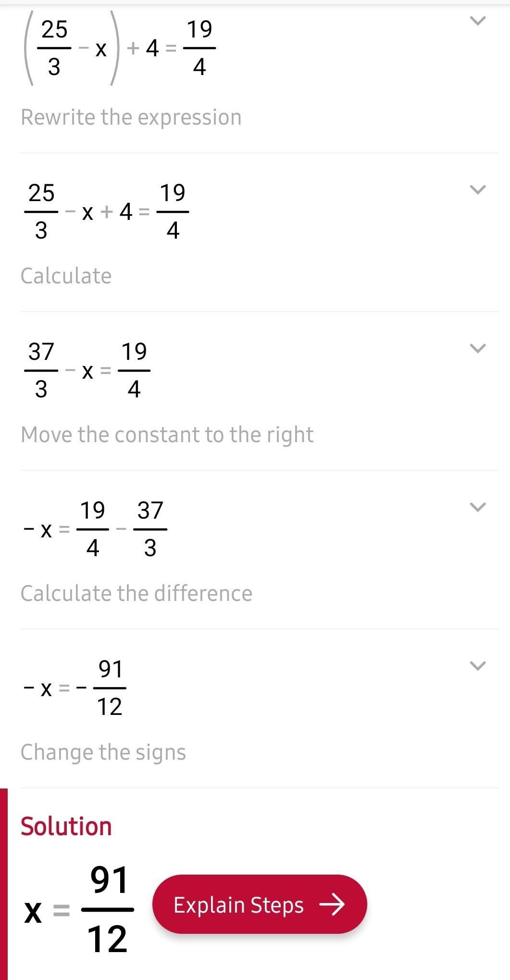Select the 'Rewrite the expression' label

click(131, 117)
